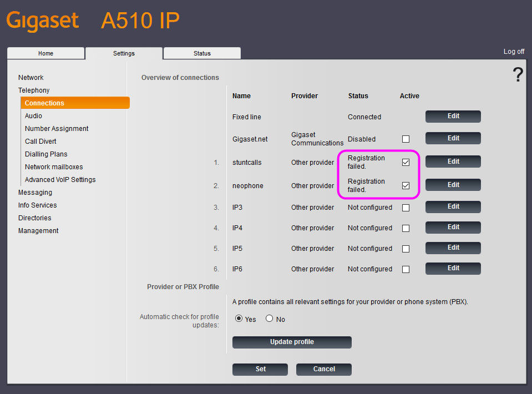Tick the IP6 Active checkbox
This screenshot has width=532, height=394.
(406, 269)
